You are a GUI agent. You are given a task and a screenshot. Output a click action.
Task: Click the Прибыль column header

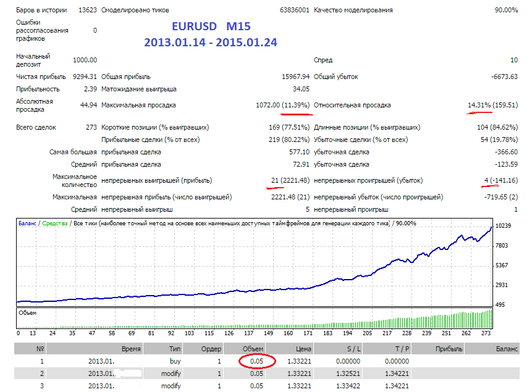coord(449,349)
